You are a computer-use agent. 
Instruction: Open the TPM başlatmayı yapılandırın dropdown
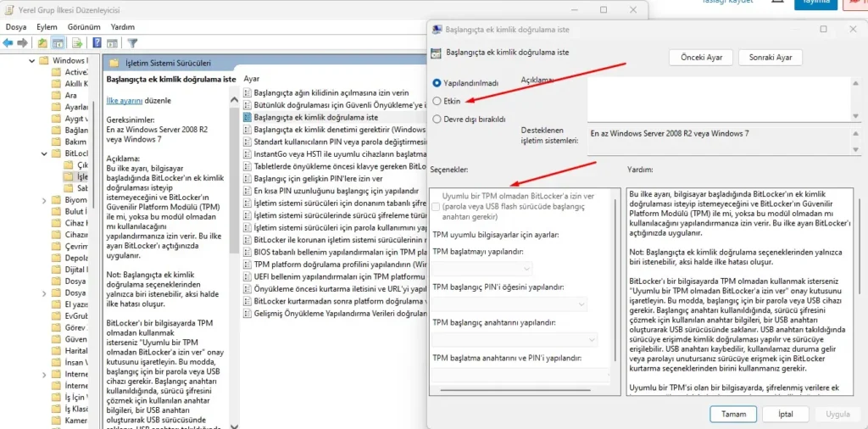[482, 269]
